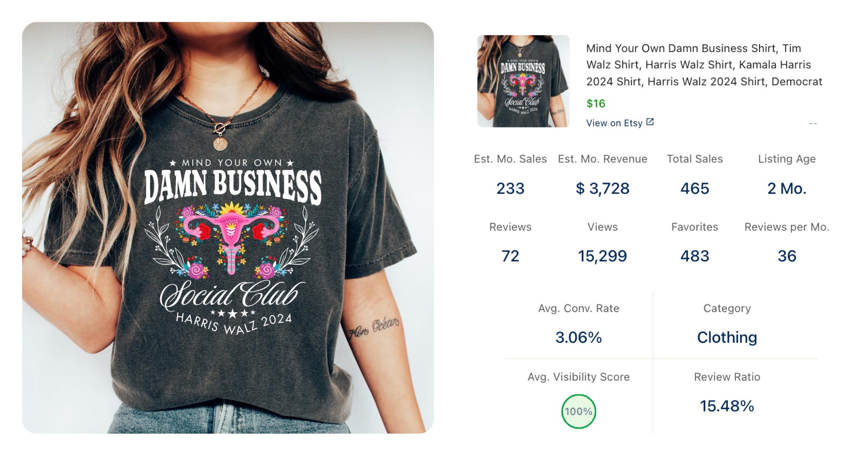Select the Favorites count 483

[x=695, y=256]
